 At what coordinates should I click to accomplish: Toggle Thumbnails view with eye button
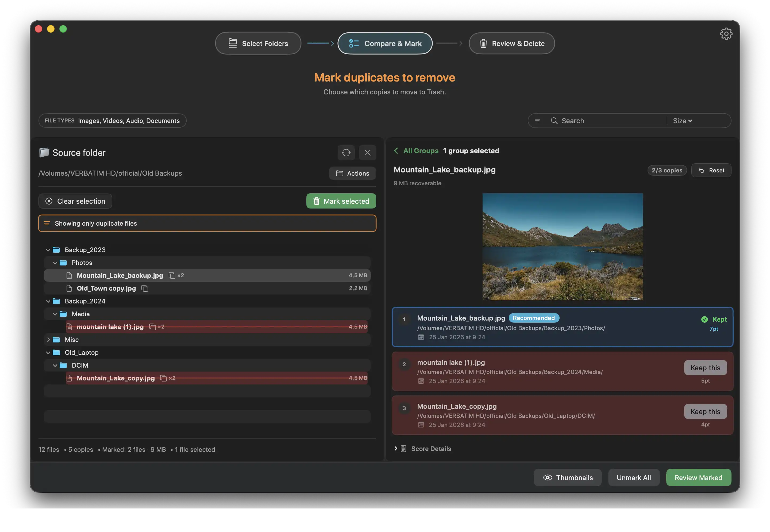(x=567, y=478)
